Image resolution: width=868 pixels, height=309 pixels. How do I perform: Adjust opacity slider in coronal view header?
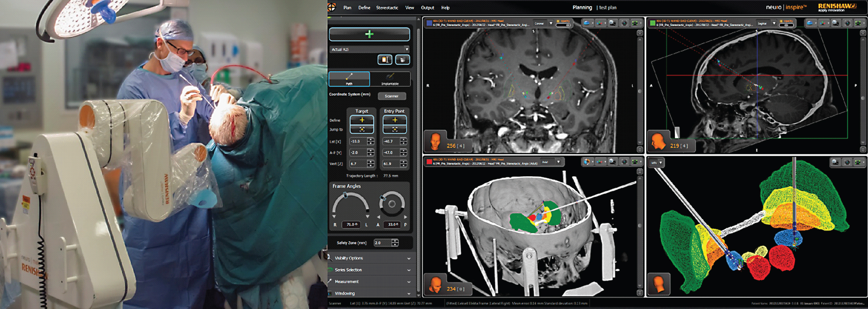tap(563, 25)
